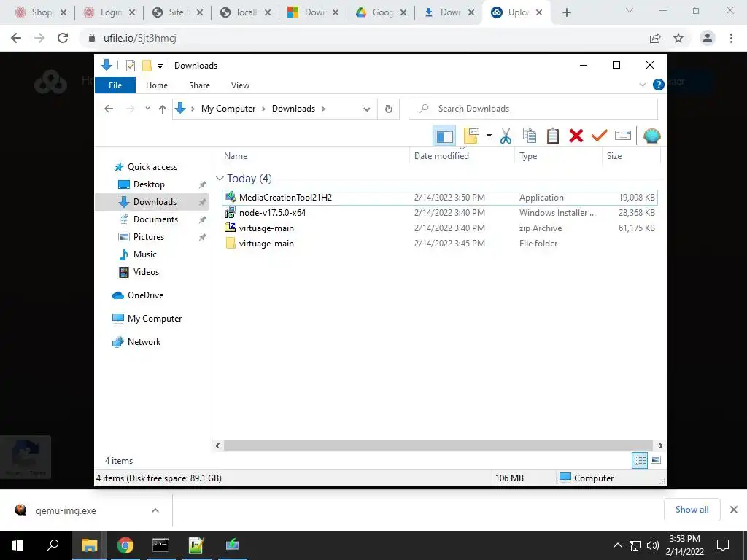The height and width of the screenshot is (560, 747).
Task: Toggle the navigation pane layout button
Action: point(444,136)
